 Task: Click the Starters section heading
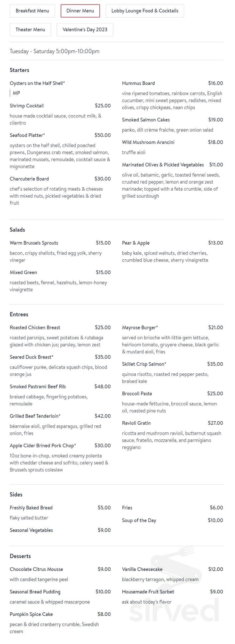tap(19, 70)
